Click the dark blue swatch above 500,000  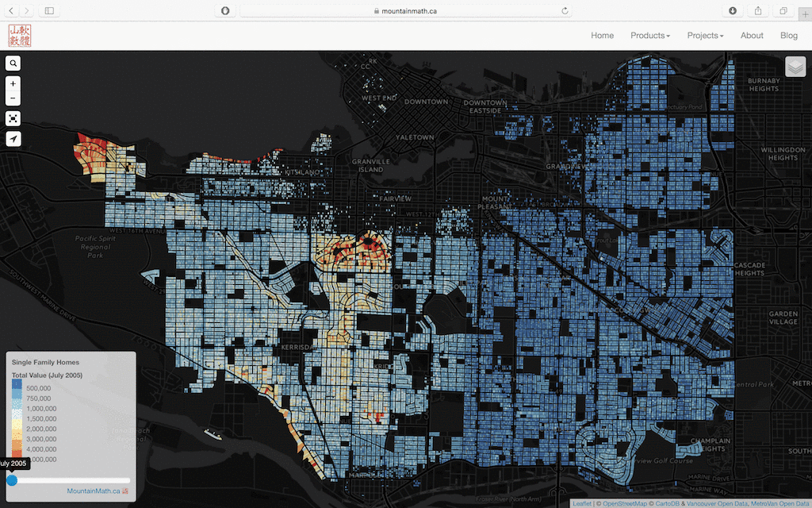tap(17, 383)
